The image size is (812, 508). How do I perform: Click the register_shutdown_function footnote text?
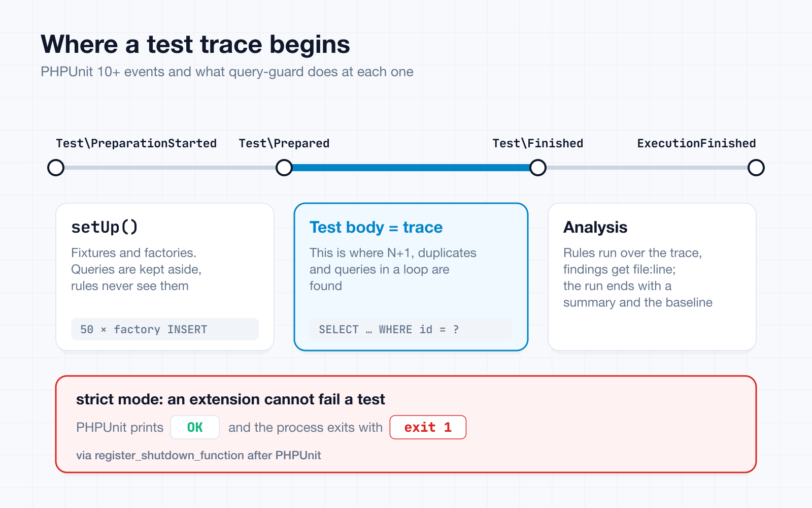click(x=198, y=455)
